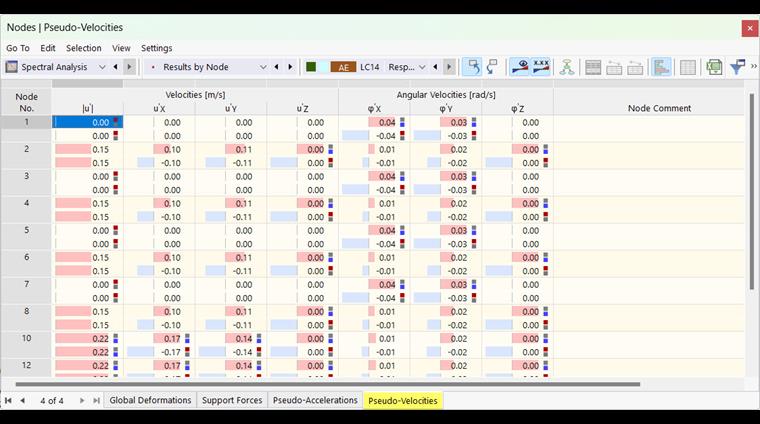
Task: Select next load case arrow
Action: pos(449,67)
